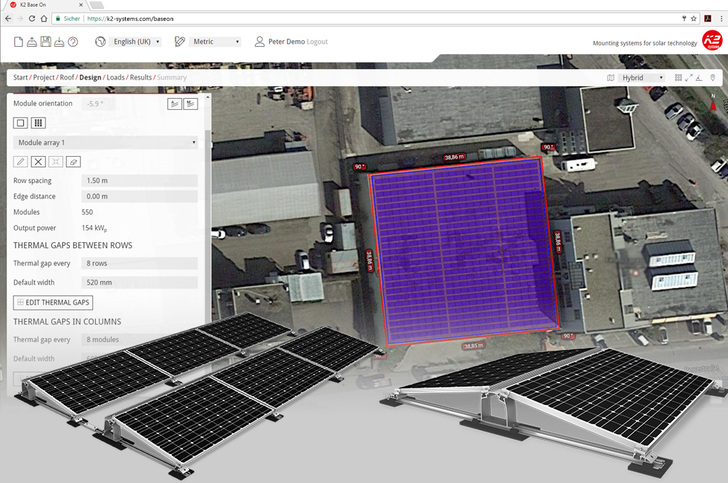The width and height of the screenshot is (728, 483).
Task: Click the manual module orientation icon (M)
Action: pos(190,104)
